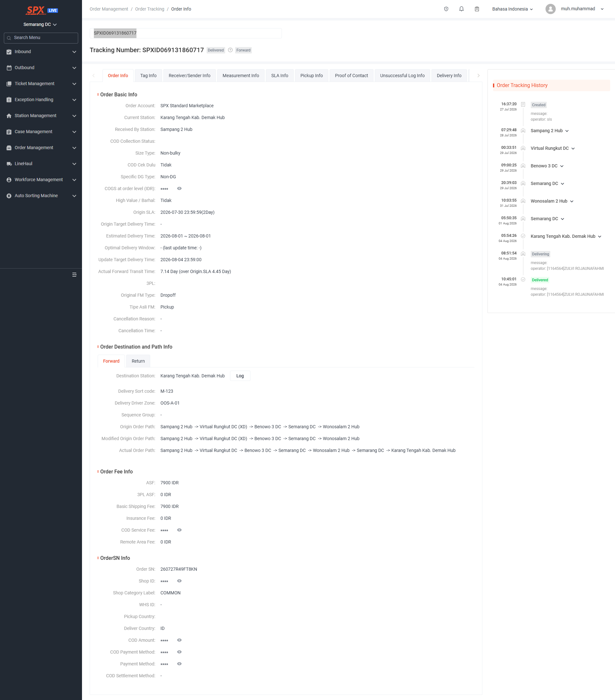
Task: Click the Delivered event check icon
Action: coord(523,279)
